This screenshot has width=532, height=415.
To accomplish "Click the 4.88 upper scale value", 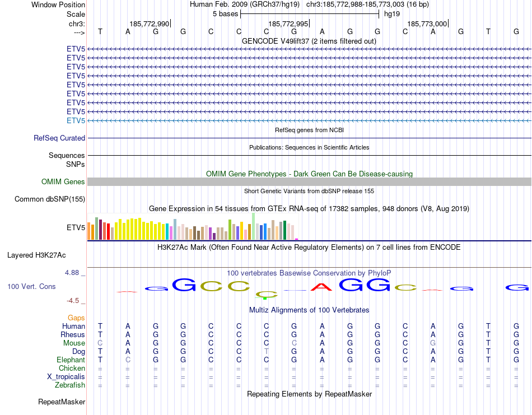I will pos(72,273).
